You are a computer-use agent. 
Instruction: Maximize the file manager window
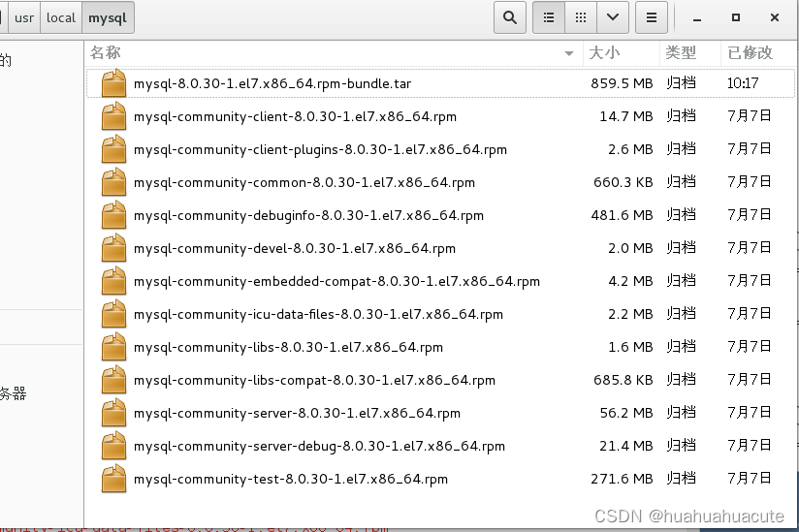pos(736,17)
